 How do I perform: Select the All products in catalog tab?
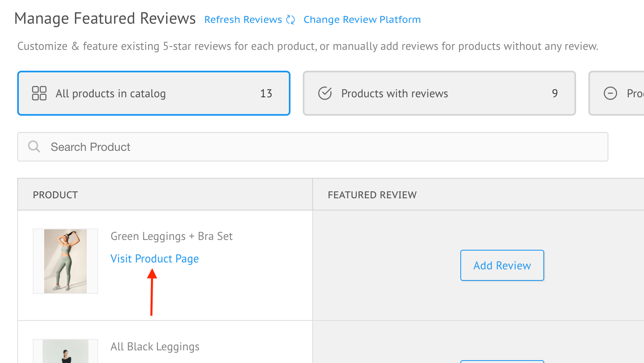(153, 93)
